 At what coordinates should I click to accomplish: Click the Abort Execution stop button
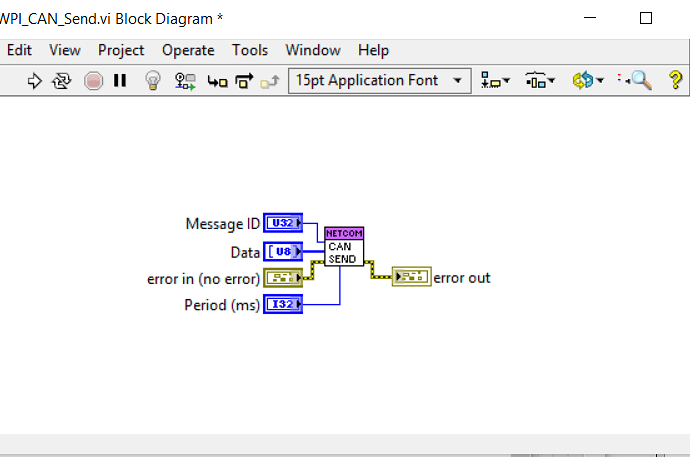click(93, 81)
